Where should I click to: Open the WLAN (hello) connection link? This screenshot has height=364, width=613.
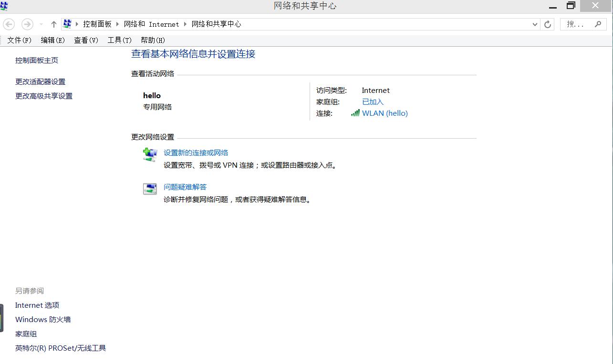pyautogui.click(x=385, y=113)
